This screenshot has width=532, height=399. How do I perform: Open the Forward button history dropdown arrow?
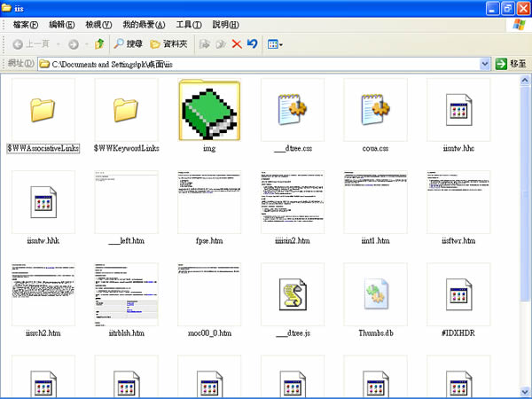pyautogui.click(x=87, y=44)
